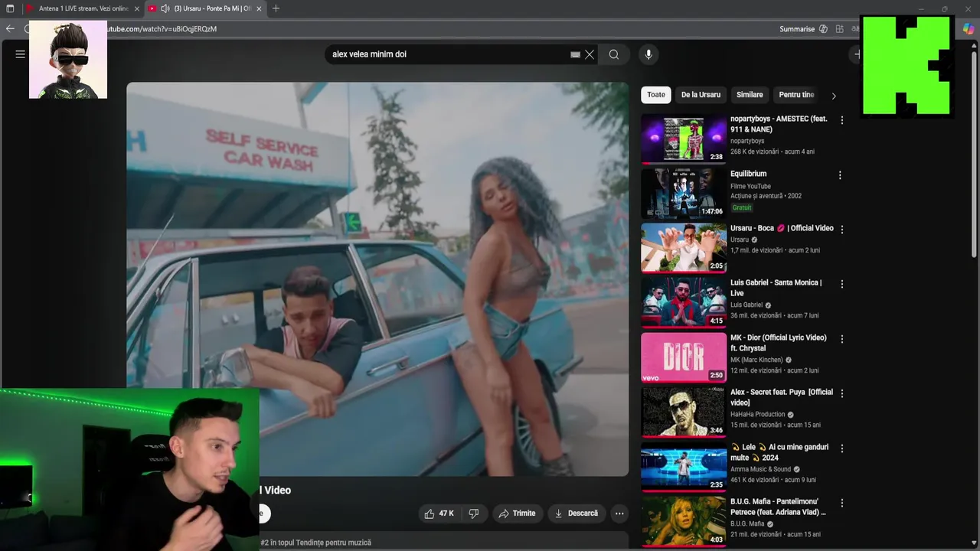Mute tab using the speaker icon

point(165,8)
